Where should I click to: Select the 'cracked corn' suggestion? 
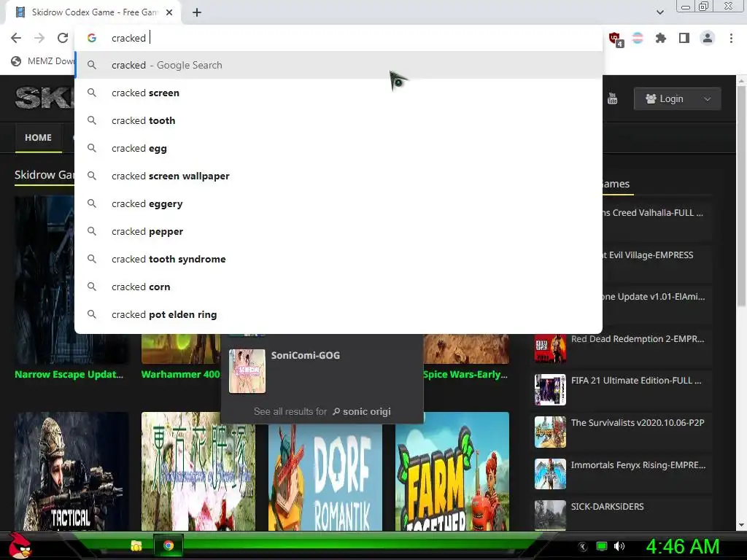coord(338,287)
